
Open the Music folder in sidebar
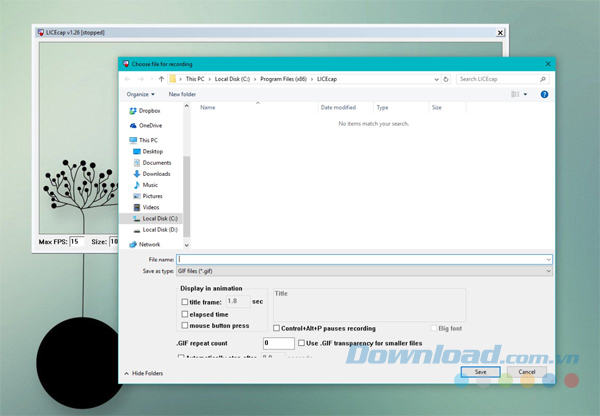(x=150, y=185)
